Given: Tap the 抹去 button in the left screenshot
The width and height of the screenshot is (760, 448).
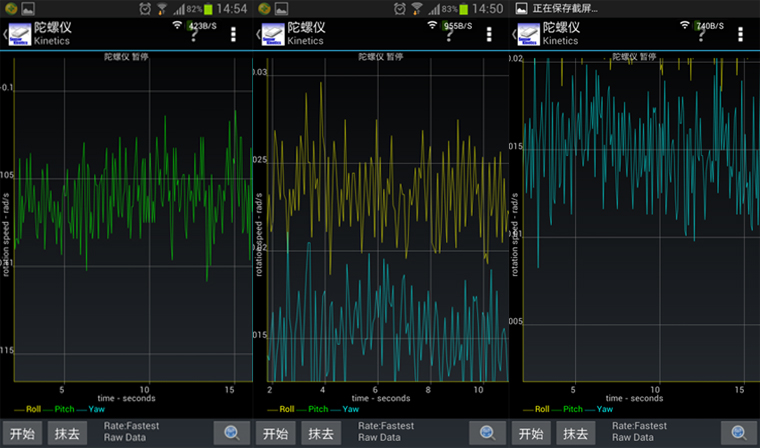Looking at the screenshot, I should pyautogui.click(x=67, y=433).
